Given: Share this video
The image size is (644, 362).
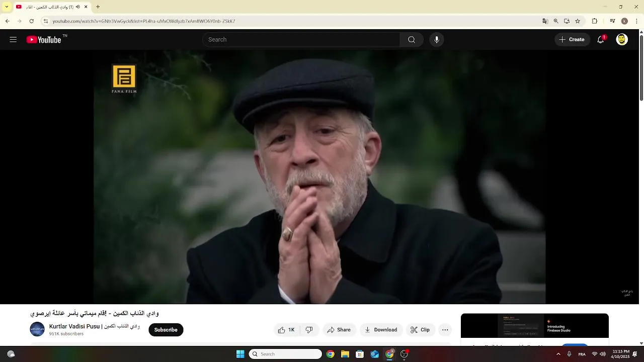Looking at the screenshot, I should (339, 330).
